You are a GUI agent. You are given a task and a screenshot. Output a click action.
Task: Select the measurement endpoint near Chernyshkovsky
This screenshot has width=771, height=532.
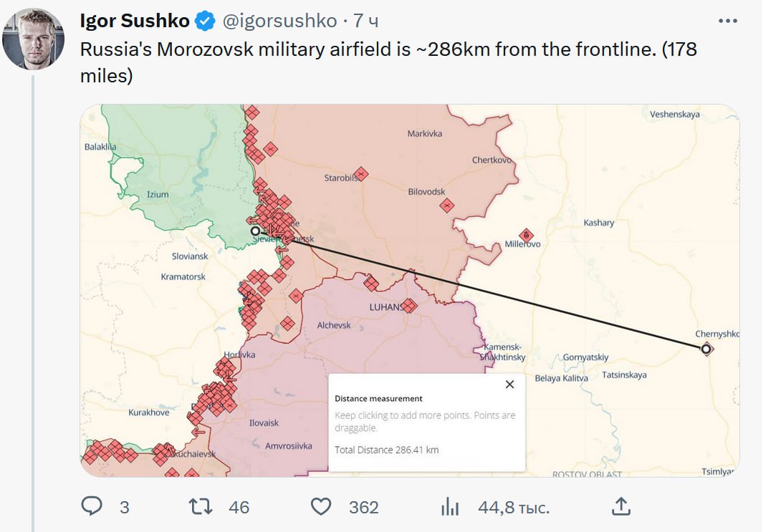[x=706, y=349]
